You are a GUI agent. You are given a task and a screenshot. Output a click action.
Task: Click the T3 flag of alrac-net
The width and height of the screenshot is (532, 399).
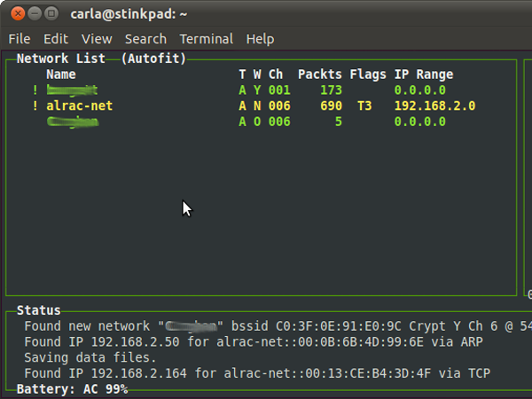click(x=364, y=106)
